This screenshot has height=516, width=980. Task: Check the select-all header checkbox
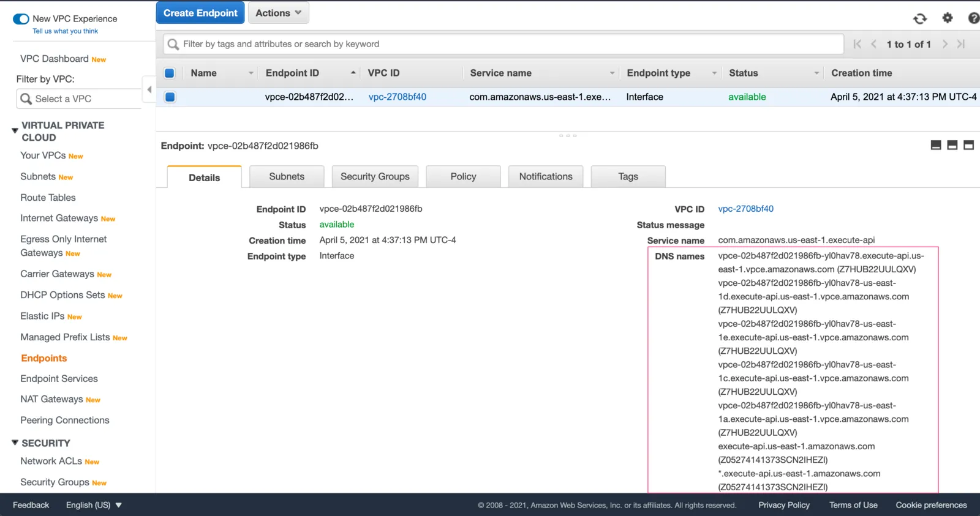tap(170, 73)
